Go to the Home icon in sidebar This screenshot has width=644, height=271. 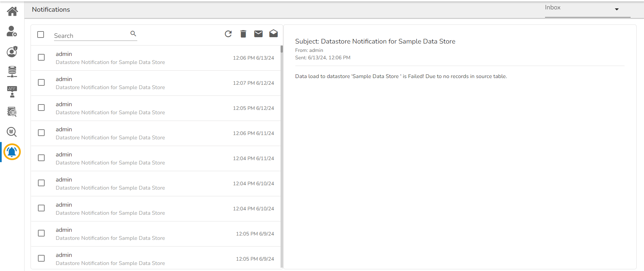12,11
